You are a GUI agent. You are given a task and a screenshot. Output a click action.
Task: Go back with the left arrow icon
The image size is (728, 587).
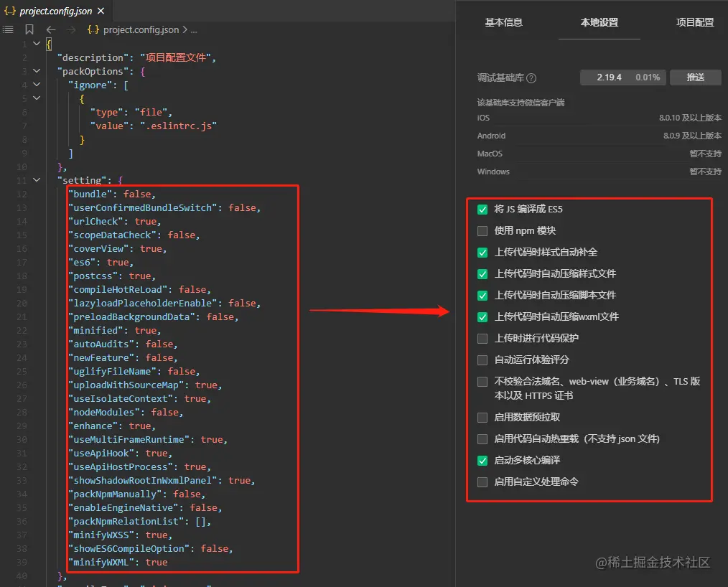[50, 29]
